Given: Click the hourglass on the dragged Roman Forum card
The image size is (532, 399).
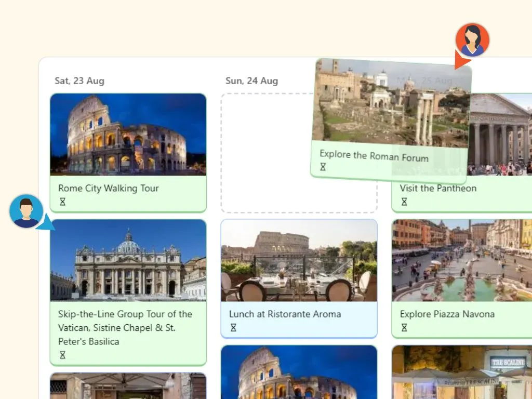Looking at the screenshot, I should 324,167.
